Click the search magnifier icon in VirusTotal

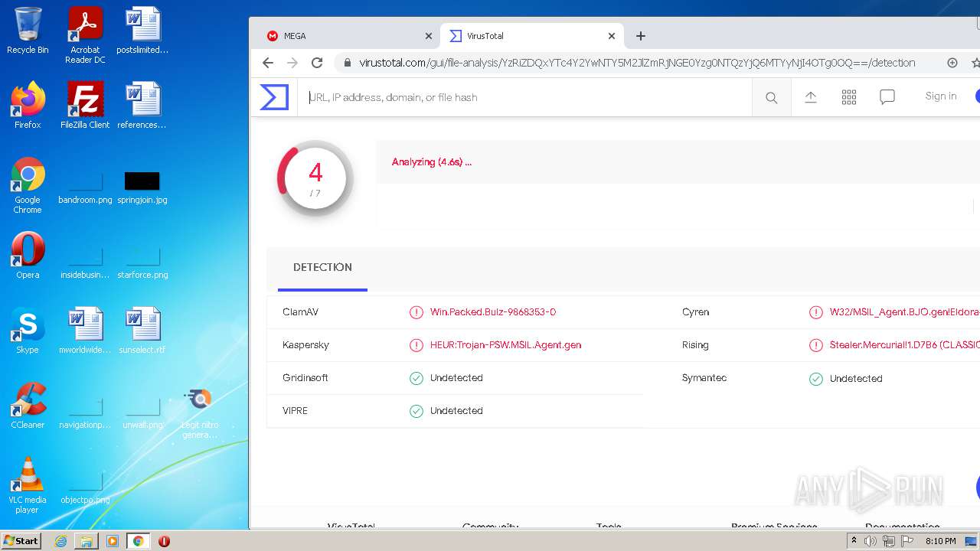771,97
